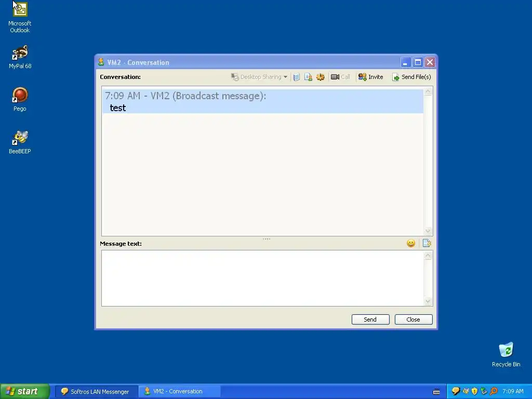
Task: Click Softros speech bubble tray icon
Action: (456, 392)
